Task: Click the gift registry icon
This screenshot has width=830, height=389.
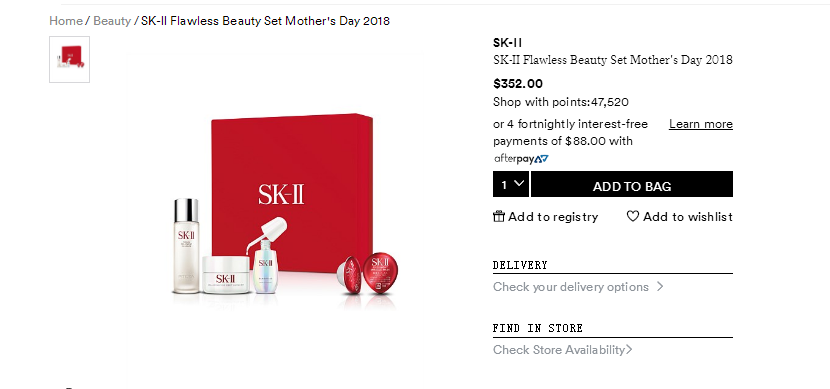Action: [x=499, y=216]
